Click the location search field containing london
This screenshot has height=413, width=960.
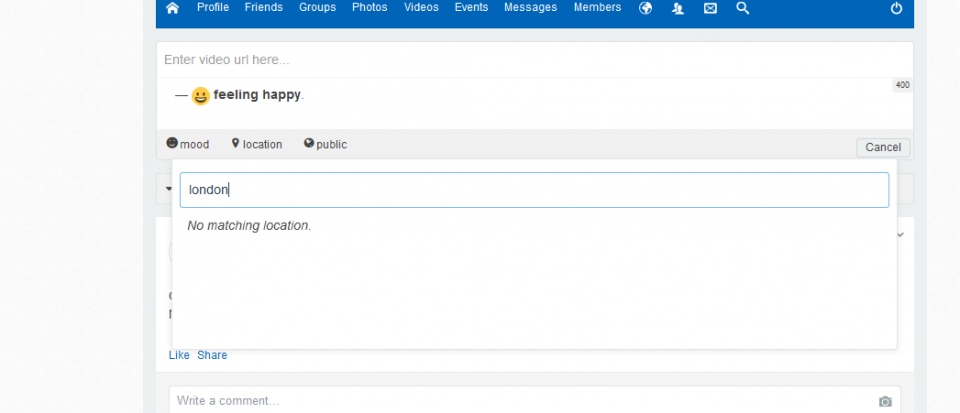[x=534, y=190]
